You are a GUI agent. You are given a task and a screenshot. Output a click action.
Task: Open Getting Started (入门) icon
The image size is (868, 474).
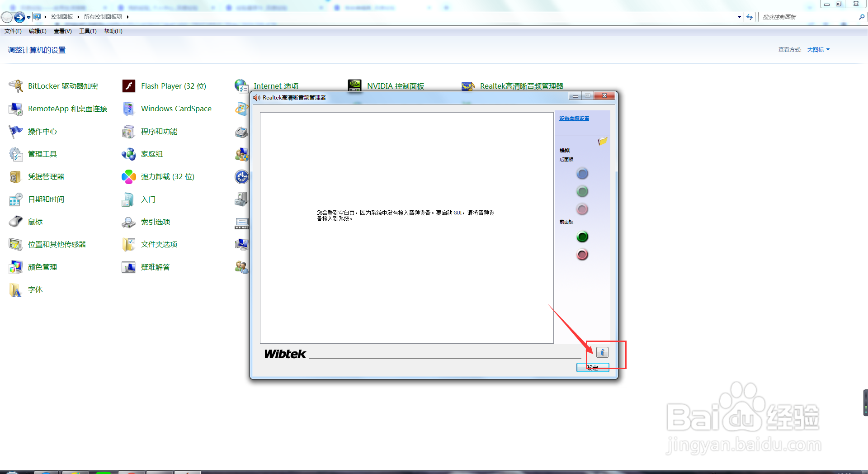pos(129,199)
